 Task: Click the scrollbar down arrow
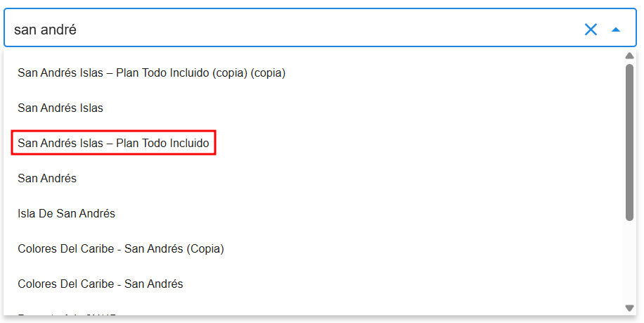point(630,308)
